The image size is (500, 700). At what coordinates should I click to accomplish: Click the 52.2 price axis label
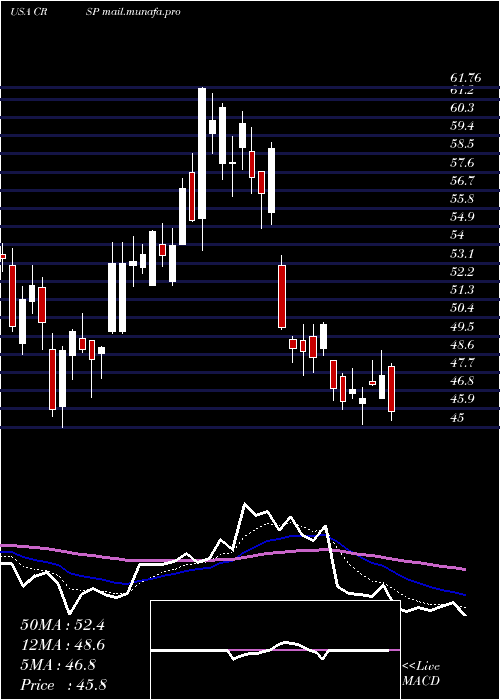462,272
